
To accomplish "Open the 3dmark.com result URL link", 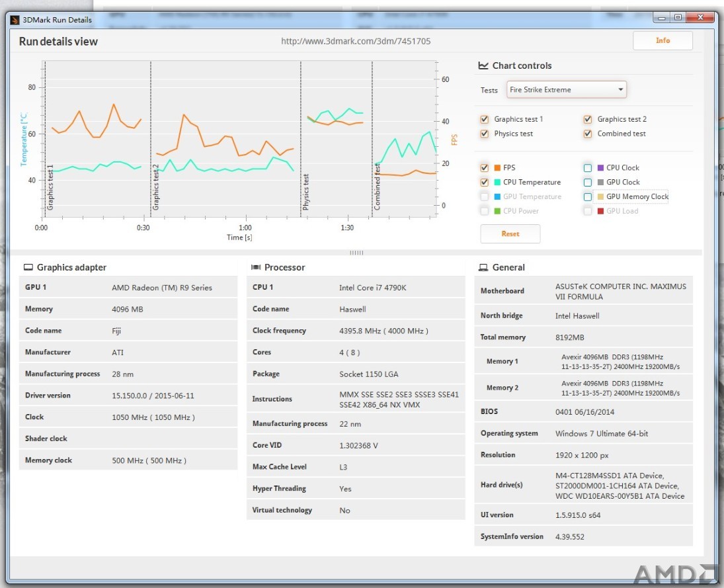I will click(356, 41).
